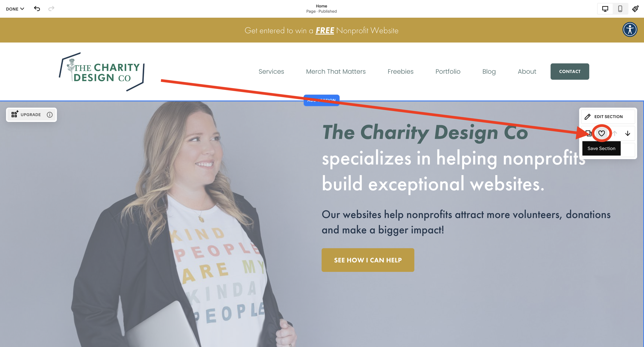This screenshot has height=347, width=644.
Task: Click the SEE HOW I CAN HELP button
Action: [x=368, y=260]
